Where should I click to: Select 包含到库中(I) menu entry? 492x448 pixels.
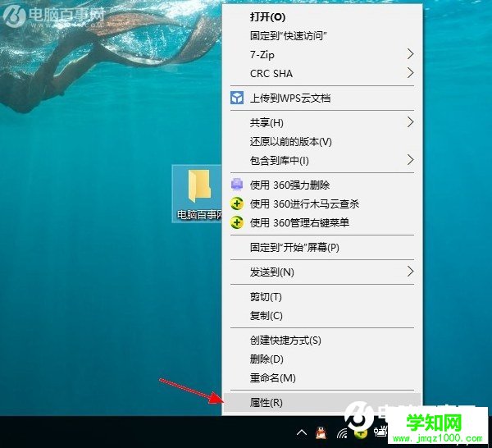pyautogui.click(x=322, y=161)
